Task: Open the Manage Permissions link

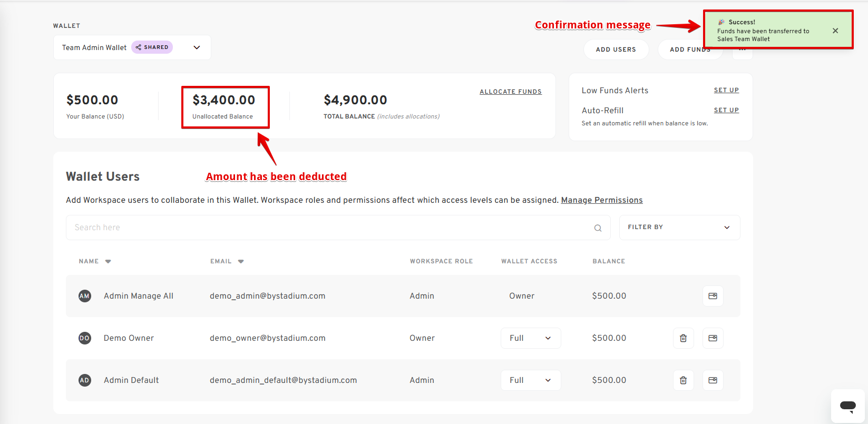Action: coord(602,200)
